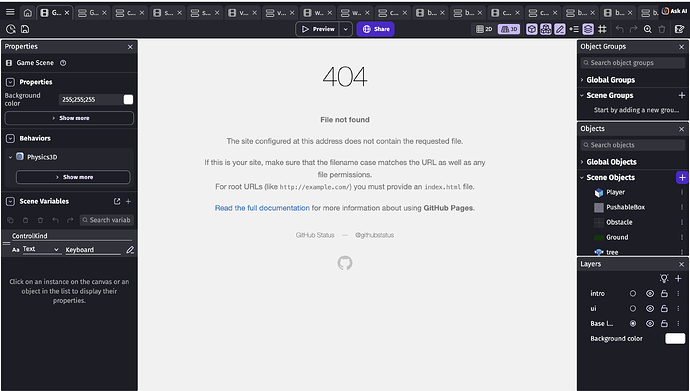Go to the Home tab
Screen dimensions: 690x391
coord(28,13)
